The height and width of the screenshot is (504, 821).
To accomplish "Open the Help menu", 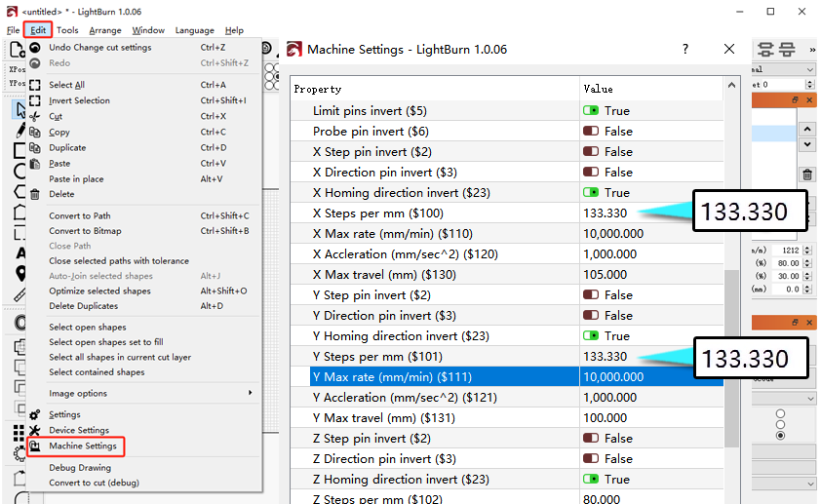I will [x=234, y=30].
